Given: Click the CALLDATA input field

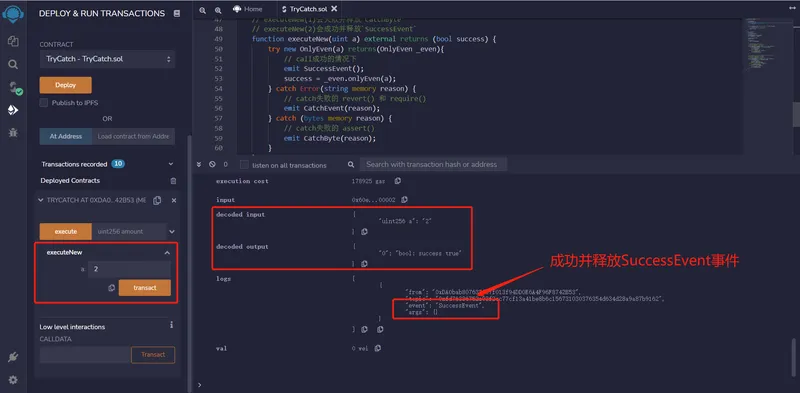Looking at the screenshot, I should [85, 355].
